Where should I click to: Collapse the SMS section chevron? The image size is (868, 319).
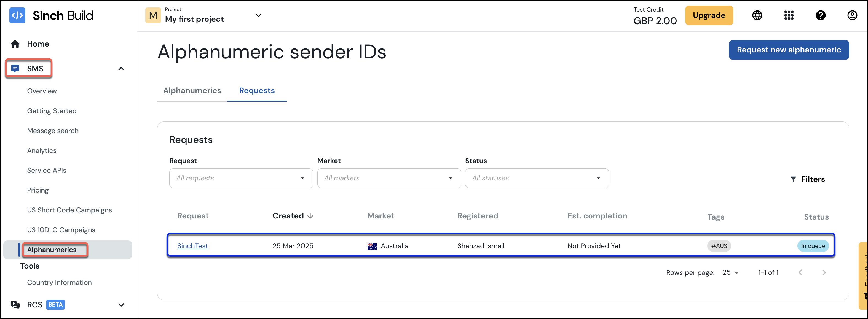(x=121, y=68)
